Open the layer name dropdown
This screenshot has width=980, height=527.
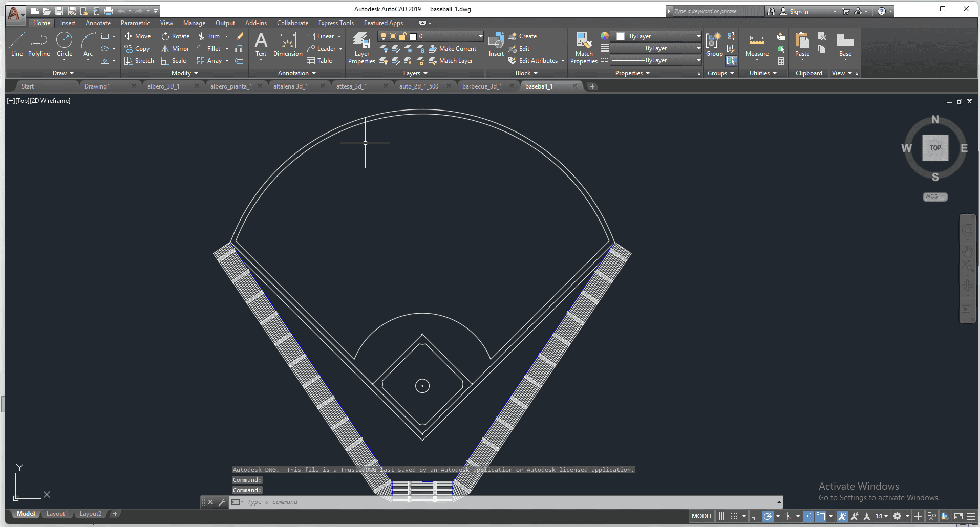click(480, 36)
